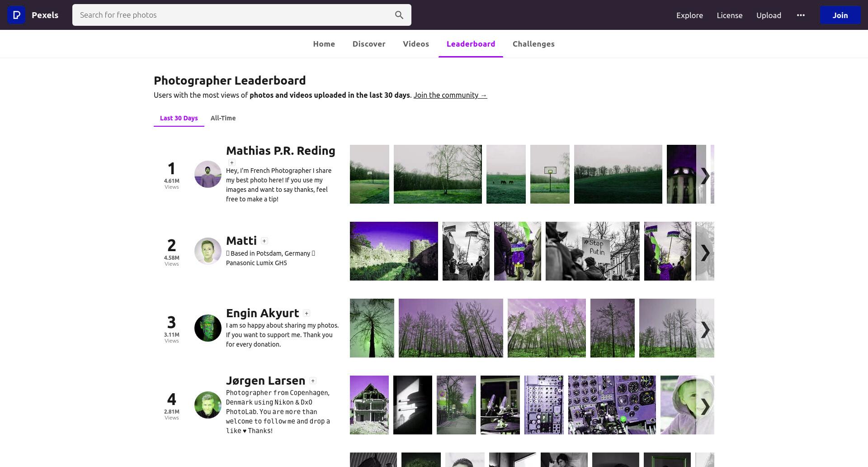The height and width of the screenshot is (467, 868).
Task: Open the Discover tab
Action: (x=369, y=44)
